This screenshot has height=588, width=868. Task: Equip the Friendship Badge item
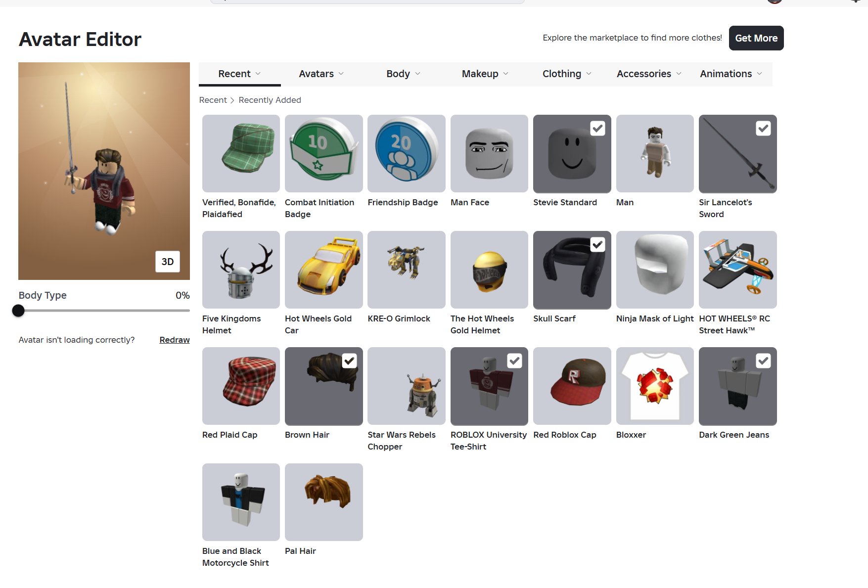pyautogui.click(x=407, y=154)
